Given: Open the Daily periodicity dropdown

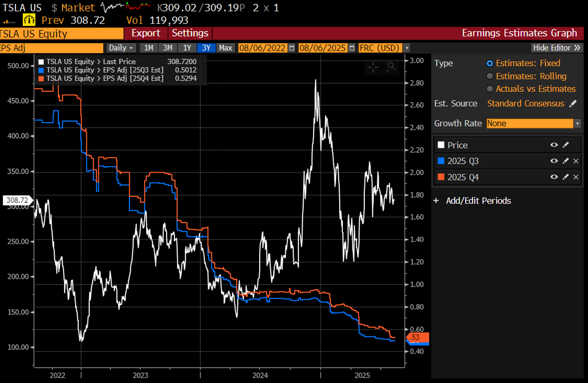Looking at the screenshot, I should click(121, 48).
